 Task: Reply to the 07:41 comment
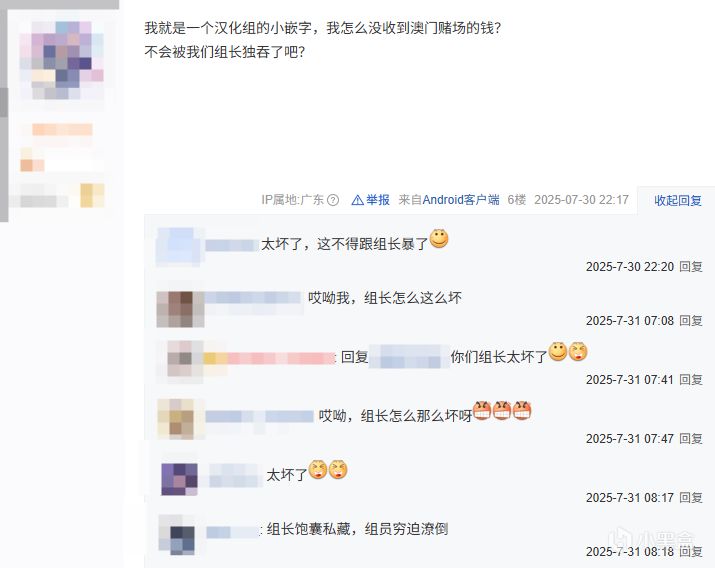(x=691, y=379)
